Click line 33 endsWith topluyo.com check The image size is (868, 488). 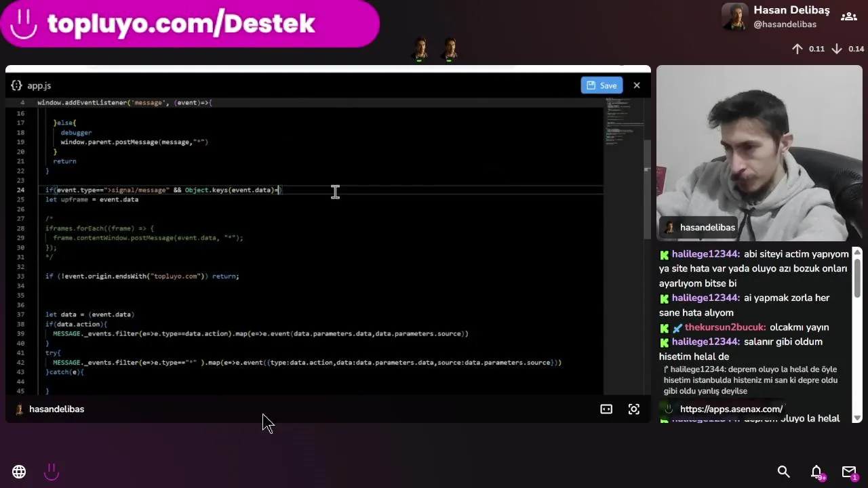(142, 276)
